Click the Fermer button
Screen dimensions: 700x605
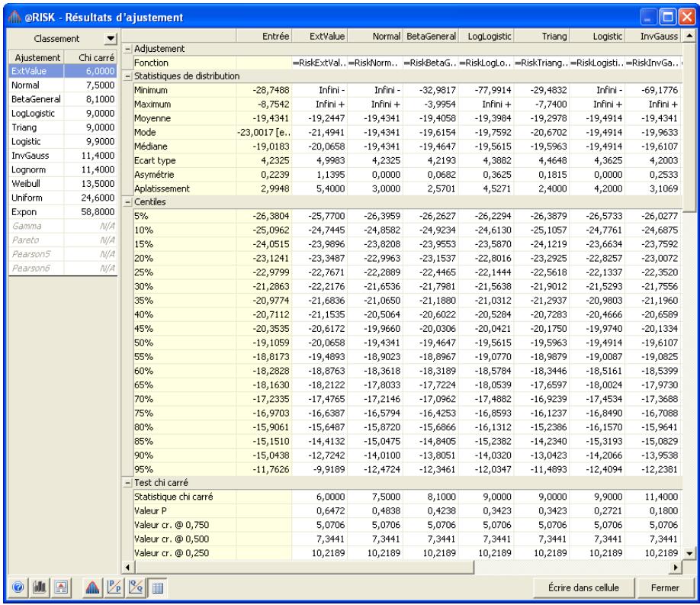pyautogui.click(x=663, y=588)
